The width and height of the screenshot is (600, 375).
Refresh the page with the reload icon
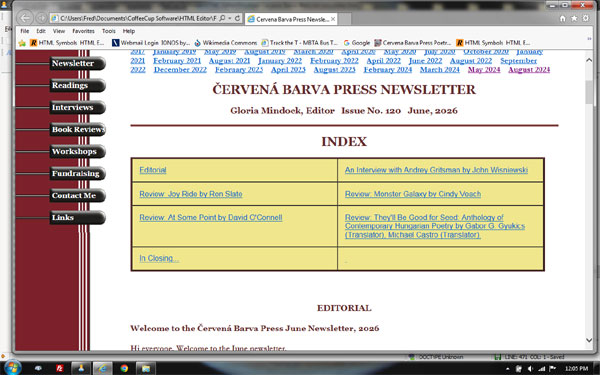click(237, 18)
